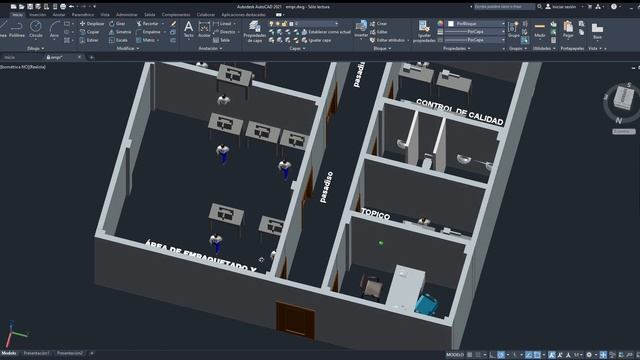
Task: Click the Tabla table tool
Action: tap(221, 40)
